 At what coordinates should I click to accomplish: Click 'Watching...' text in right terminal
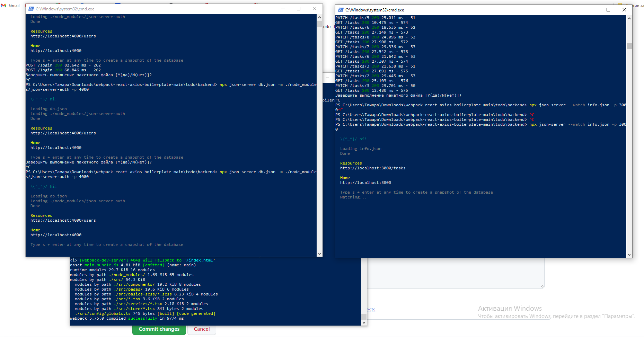tap(353, 197)
